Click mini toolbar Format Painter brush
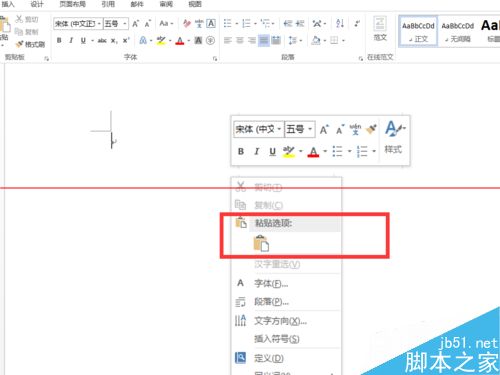The width and height of the screenshot is (500, 375). point(371,129)
